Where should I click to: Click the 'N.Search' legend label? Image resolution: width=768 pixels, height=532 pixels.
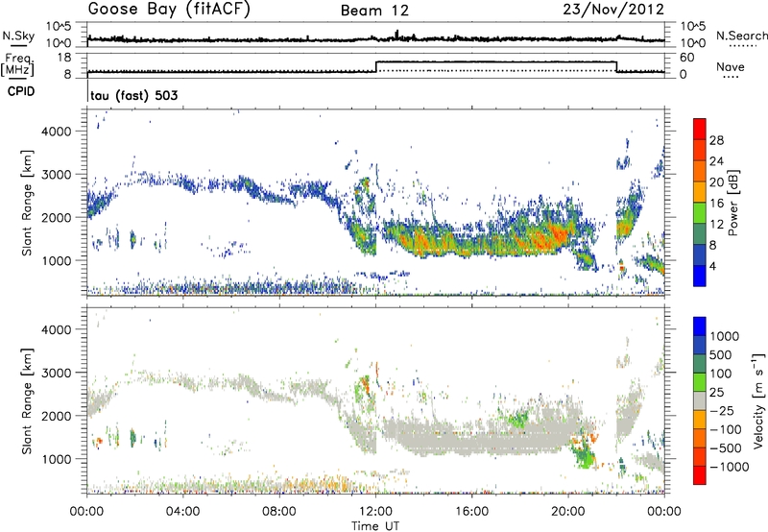tap(741, 36)
